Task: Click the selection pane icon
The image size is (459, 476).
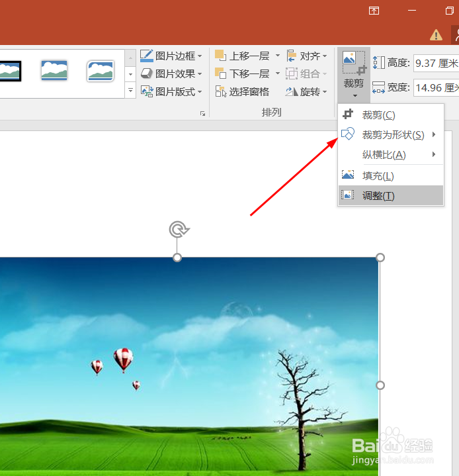Action: (221, 91)
